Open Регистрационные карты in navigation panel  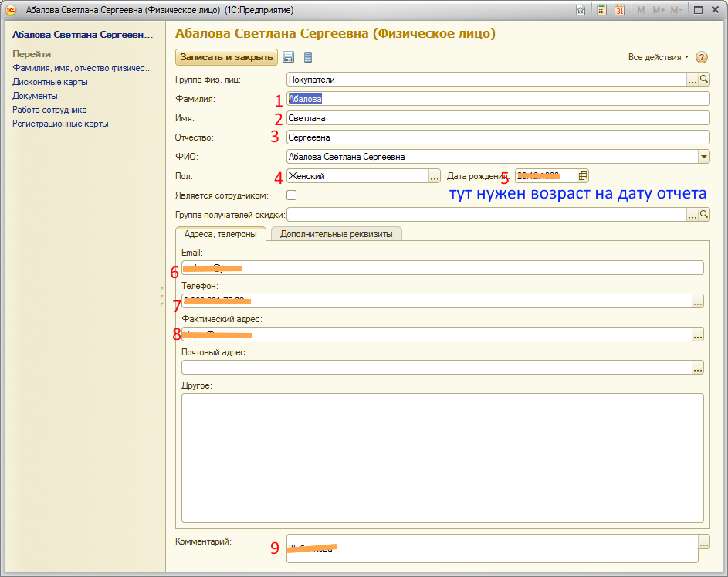pyautogui.click(x=60, y=124)
